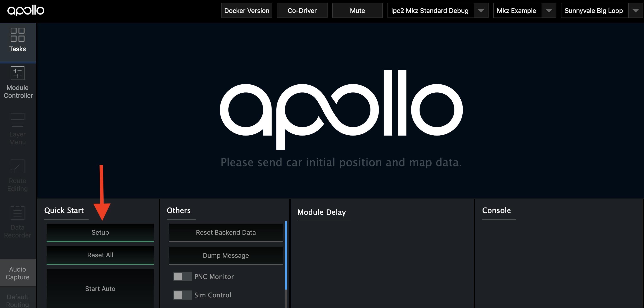Click the Docker Version button
The height and width of the screenshot is (308, 644).
[x=247, y=11]
